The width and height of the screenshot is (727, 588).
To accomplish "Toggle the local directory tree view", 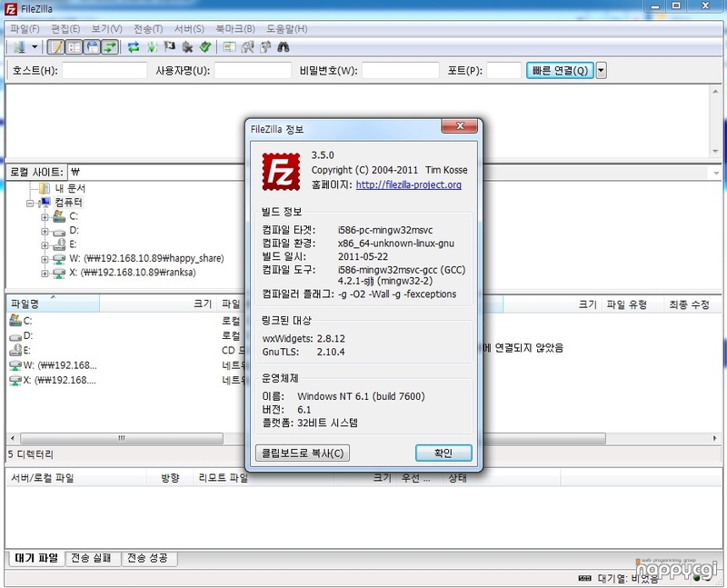I will pyautogui.click(x=75, y=47).
